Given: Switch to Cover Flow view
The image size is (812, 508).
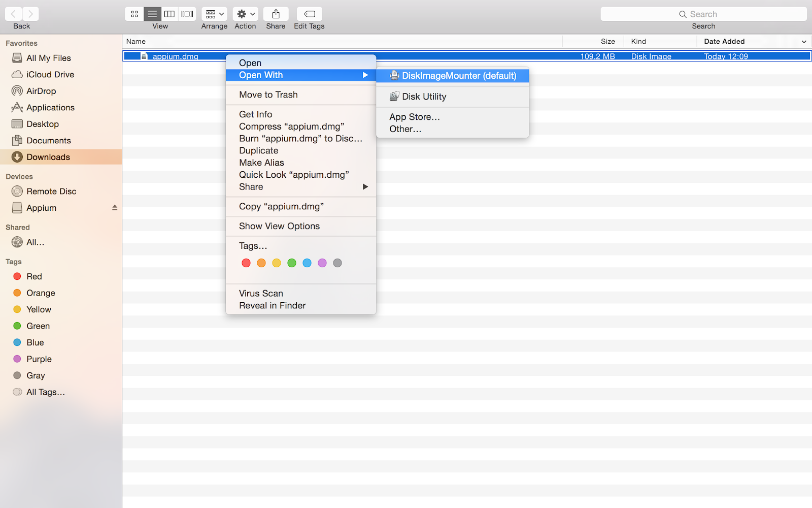Looking at the screenshot, I should pos(187,14).
